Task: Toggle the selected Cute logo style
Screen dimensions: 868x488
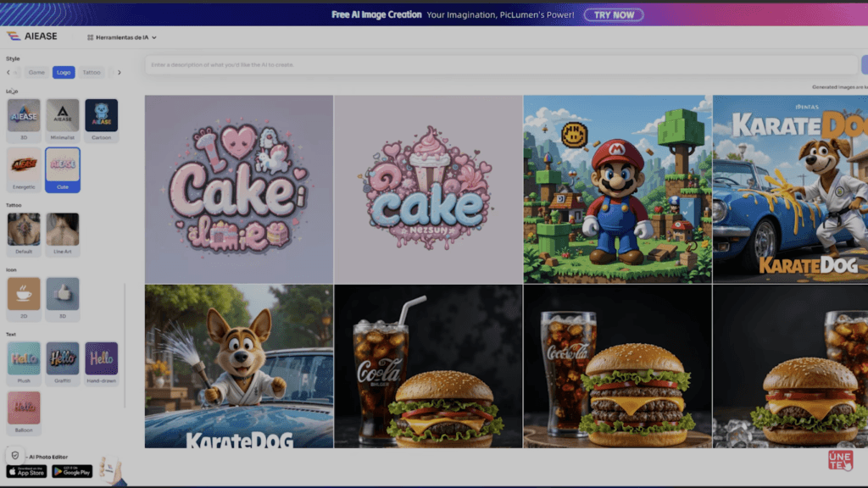Action: [63, 164]
